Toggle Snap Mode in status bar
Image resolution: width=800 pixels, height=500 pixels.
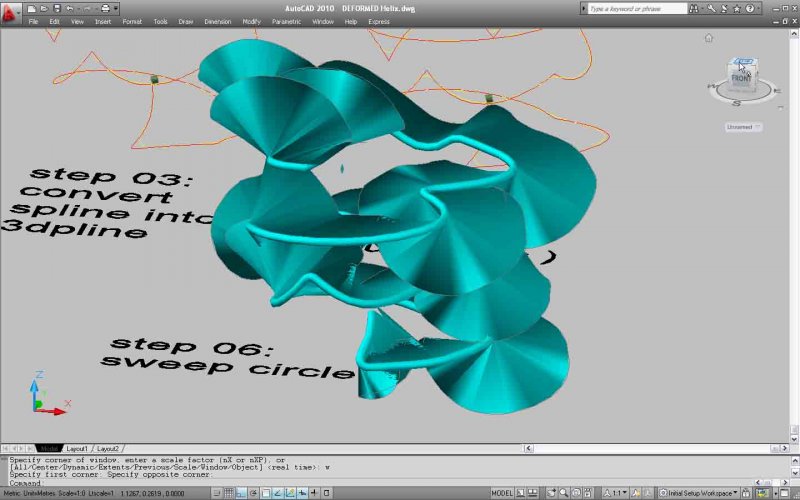click(217, 493)
